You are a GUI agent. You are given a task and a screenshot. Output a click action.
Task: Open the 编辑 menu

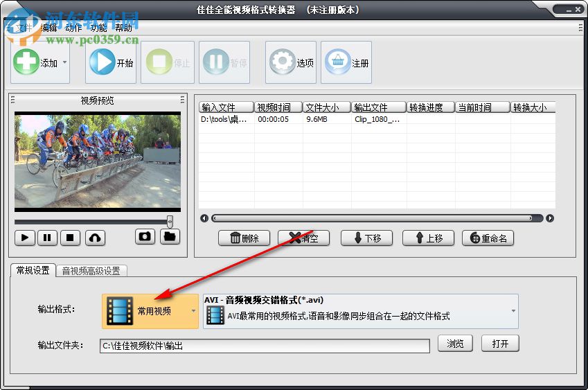point(48,28)
